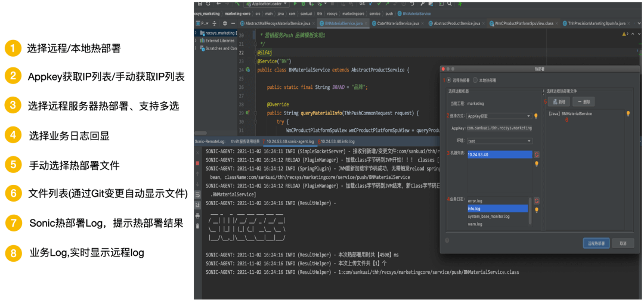Move down in console stack trace
Image resolution: width=644 pixels, height=300 pixels.
(197, 184)
